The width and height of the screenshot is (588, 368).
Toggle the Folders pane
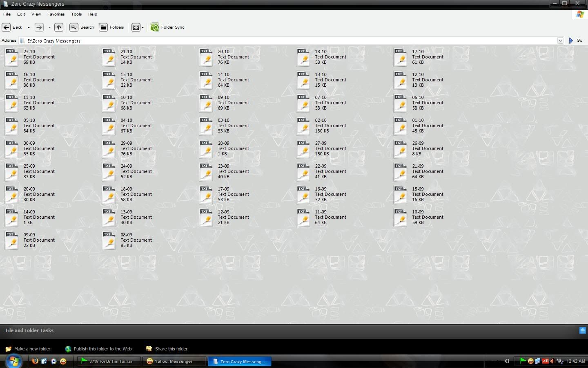111,27
